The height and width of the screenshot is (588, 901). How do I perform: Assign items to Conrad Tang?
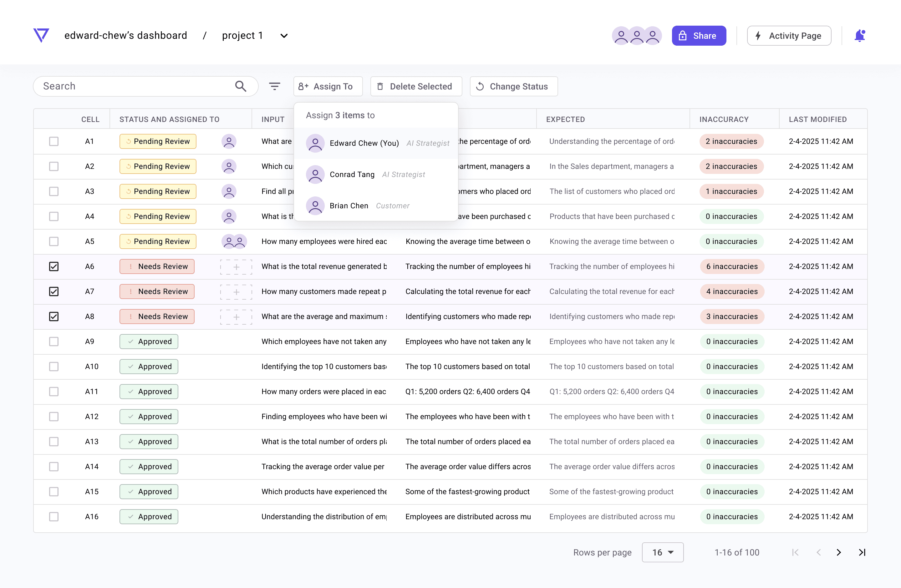(x=376, y=175)
